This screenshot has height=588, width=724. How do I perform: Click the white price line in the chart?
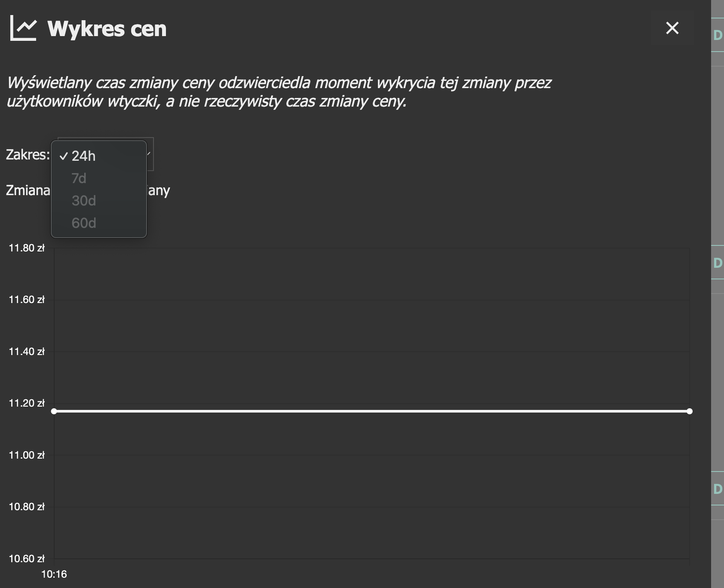[370, 411]
